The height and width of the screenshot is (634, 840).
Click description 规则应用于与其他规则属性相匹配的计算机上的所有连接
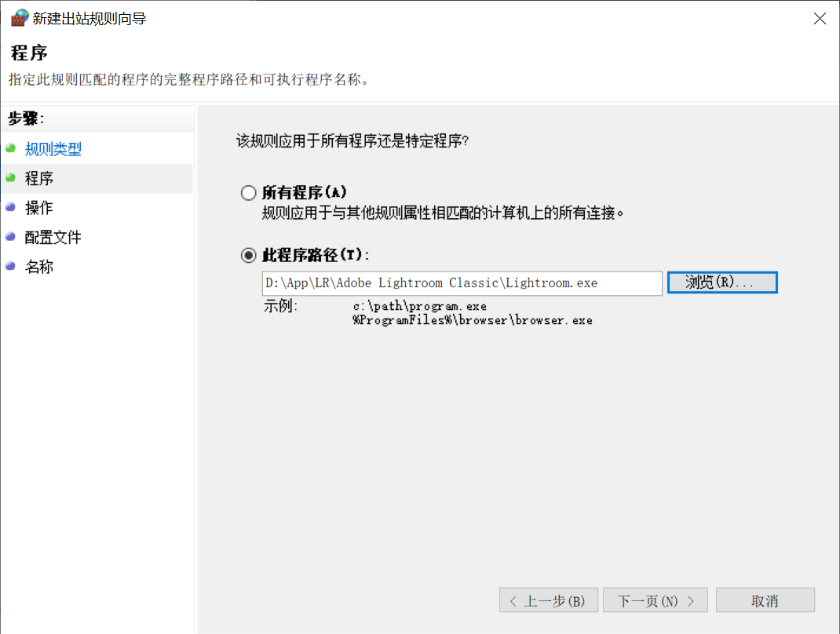point(443,213)
